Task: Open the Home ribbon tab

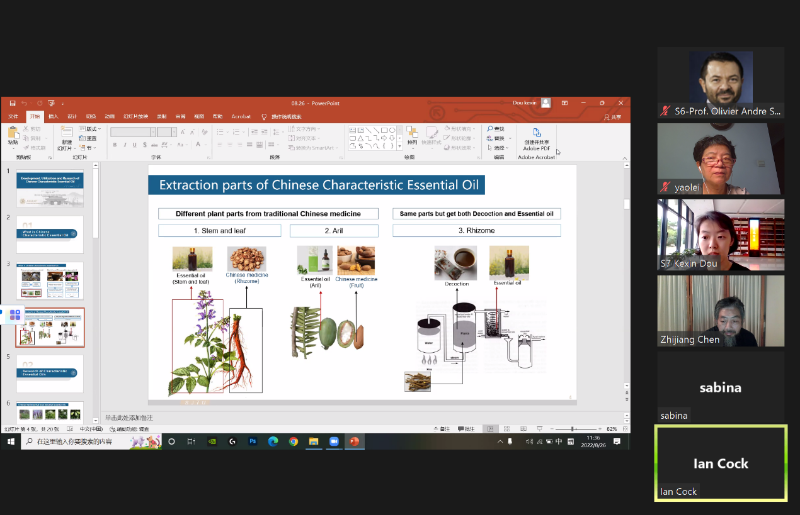Action: [x=35, y=117]
